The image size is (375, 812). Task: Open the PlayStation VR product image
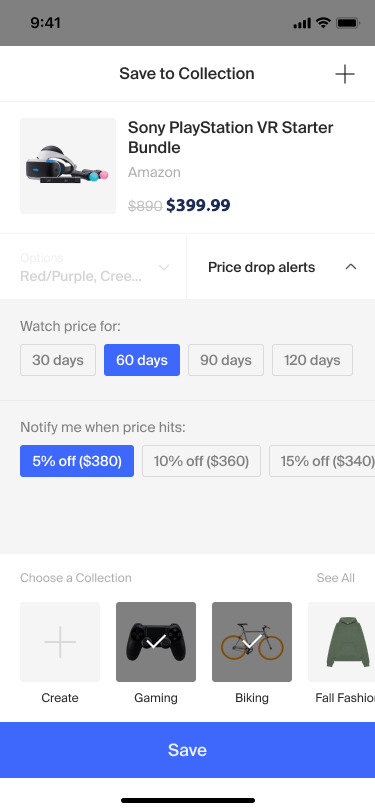[68, 166]
